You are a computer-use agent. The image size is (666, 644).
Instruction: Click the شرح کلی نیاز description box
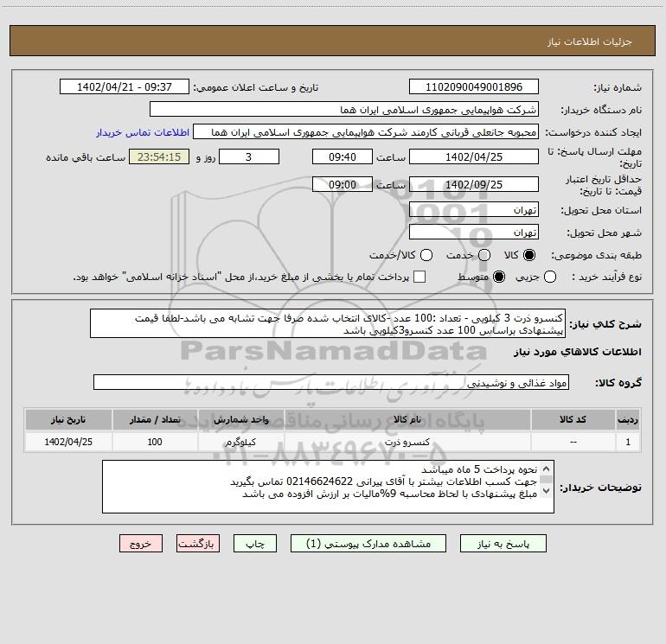coord(328,324)
